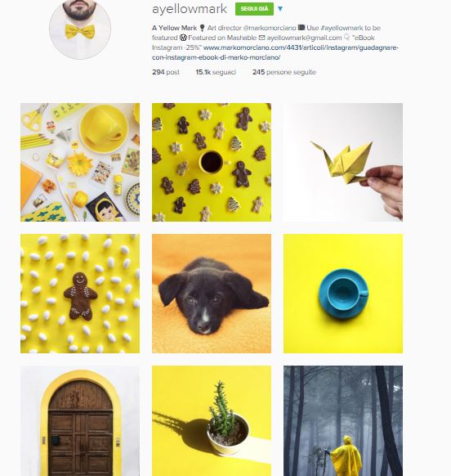Toggle the green SEGUI GIÀ follow button
Viewport: 451px width, 476px height.
[x=254, y=9]
